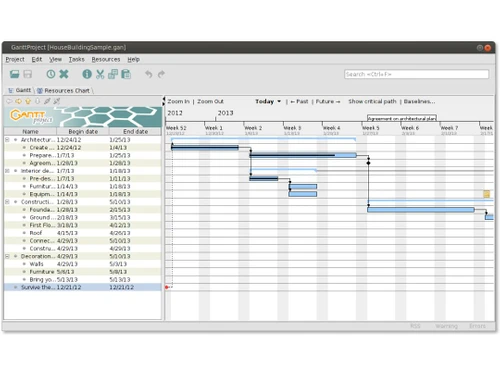Open task properties info icon
This screenshot has width=500, height=375.
pyautogui.click(x=87, y=74)
